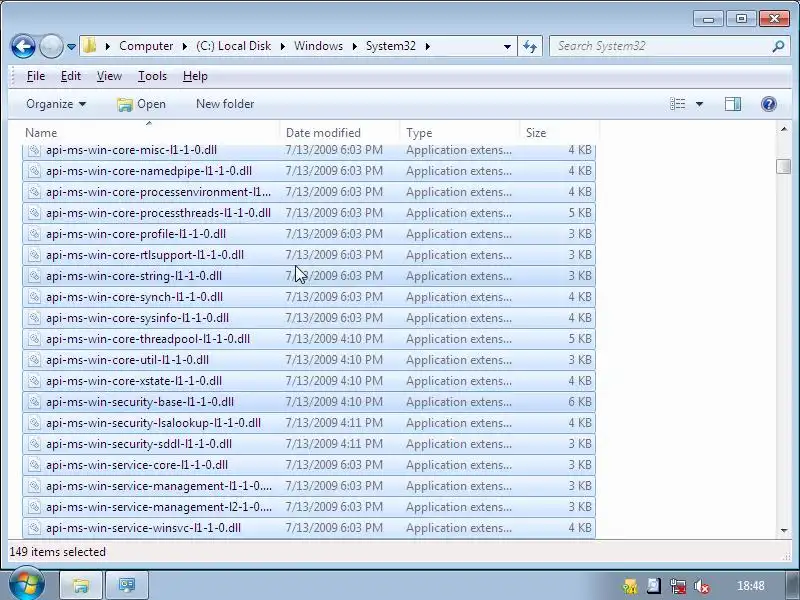This screenshot has height=600, width=800.
Task: Click the icon of api-ms-win-core-profile-l1-1-0.dll
Action: pos(34,234)
